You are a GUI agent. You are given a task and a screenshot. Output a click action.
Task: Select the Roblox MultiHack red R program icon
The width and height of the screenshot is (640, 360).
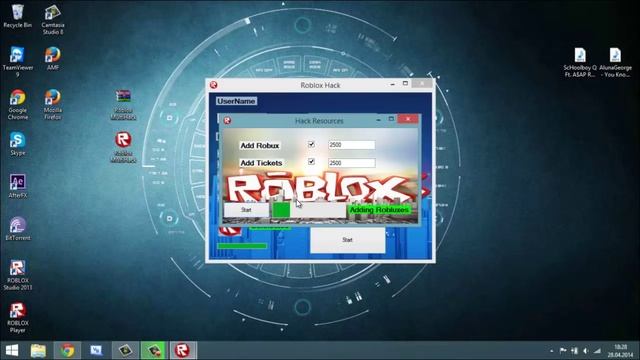click(x=123, y=147)
